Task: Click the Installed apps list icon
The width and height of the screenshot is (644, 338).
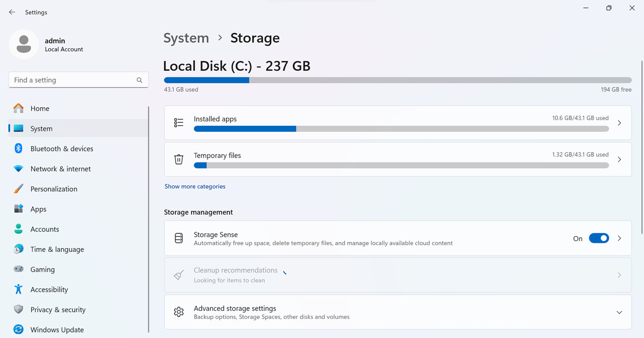Action: click(179, 123)
